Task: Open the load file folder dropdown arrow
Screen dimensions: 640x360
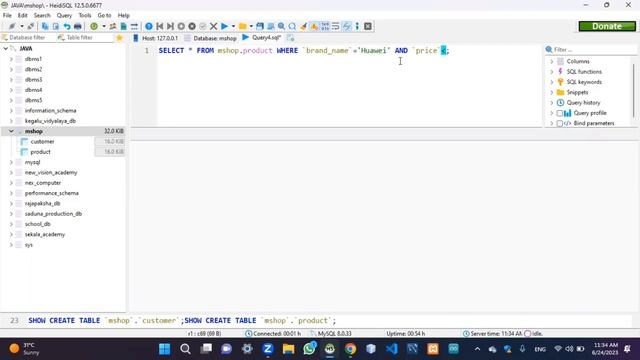Action: point(251,27)
